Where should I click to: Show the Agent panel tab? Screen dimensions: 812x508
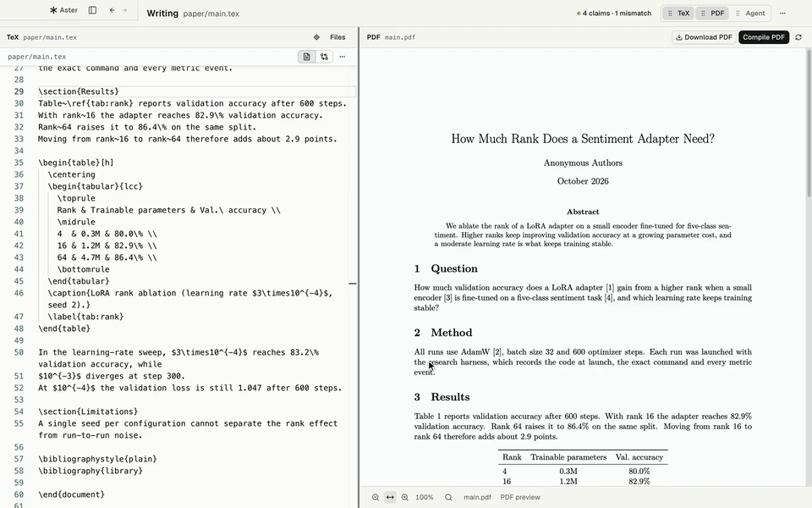750,13
